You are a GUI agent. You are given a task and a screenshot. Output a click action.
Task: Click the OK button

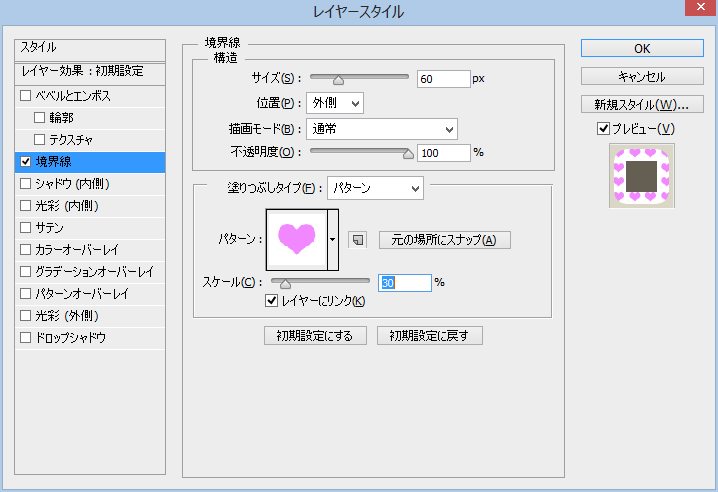[642, 48]
